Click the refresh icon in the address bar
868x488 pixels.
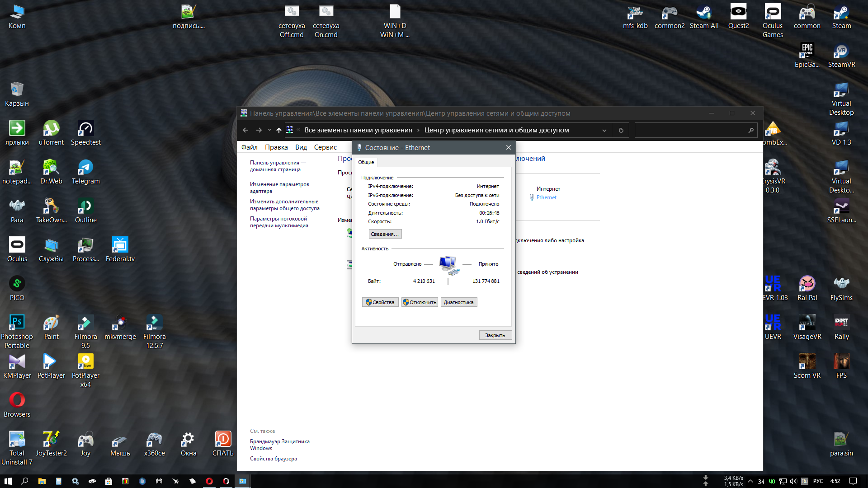[621, 130]
